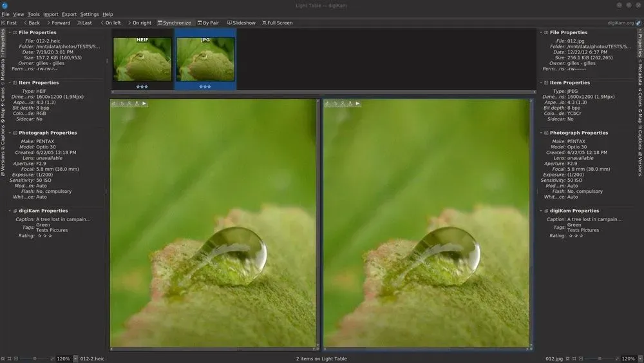644x363 pixels.
Task: Adjust the right preview zoom slider
Action: pyautogui.click(x=600, y=359)
